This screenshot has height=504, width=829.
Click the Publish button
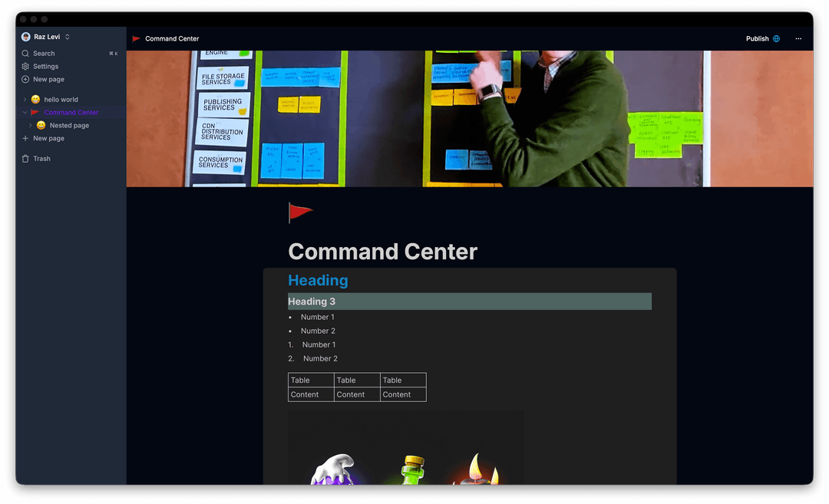coord(758,38)
